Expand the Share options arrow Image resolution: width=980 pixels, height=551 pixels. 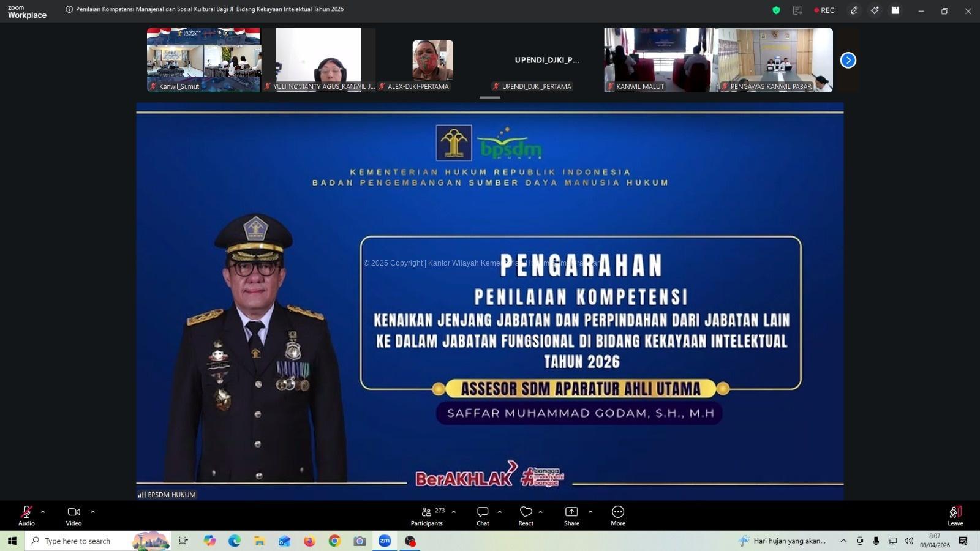pyautogui.click(x=590, y=512)
